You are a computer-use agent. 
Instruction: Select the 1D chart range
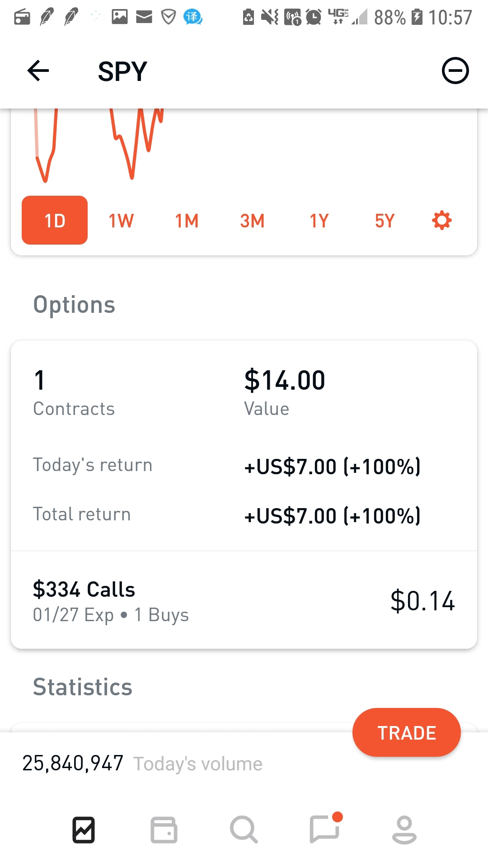[55, 220]
